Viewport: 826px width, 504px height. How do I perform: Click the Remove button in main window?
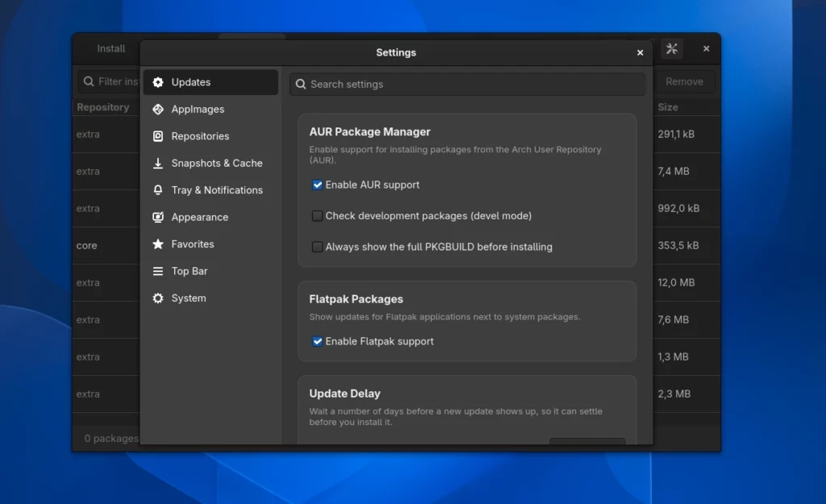pos(684,81)
